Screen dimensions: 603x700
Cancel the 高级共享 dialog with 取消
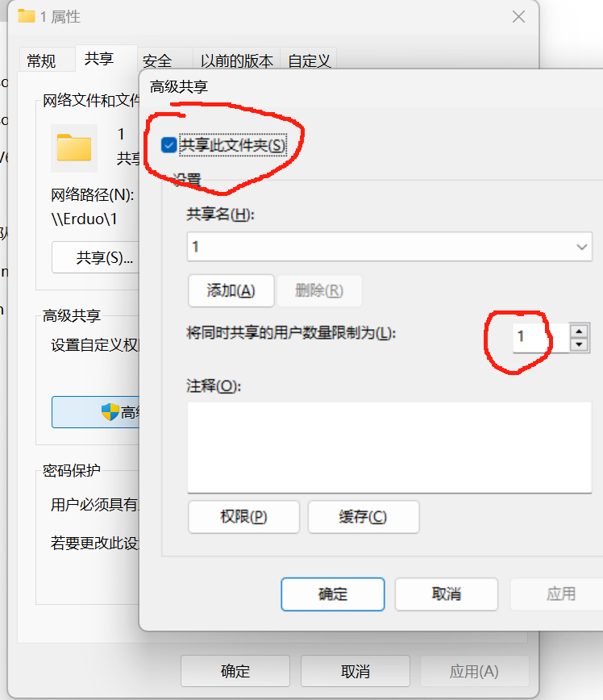coord(447,594)
